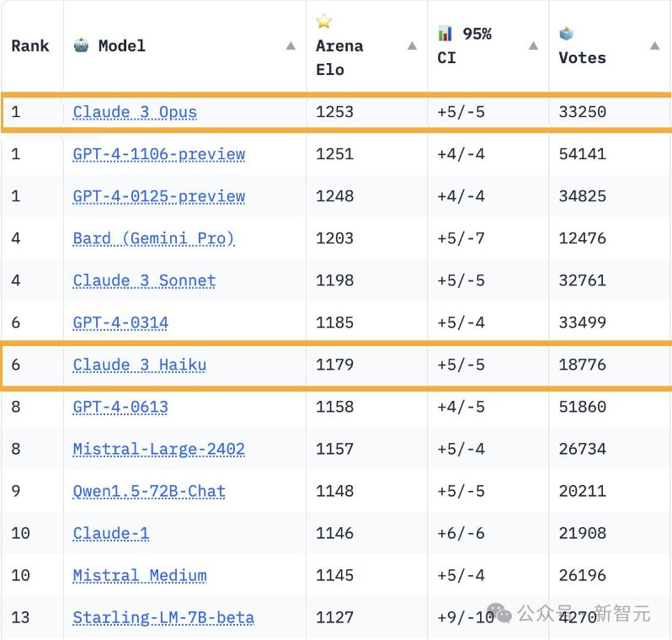Image resolution: width=672 pixels, height=640 pixels.
Task: Visit the Claude 3 Haiku link
Action: click(140, 365)
